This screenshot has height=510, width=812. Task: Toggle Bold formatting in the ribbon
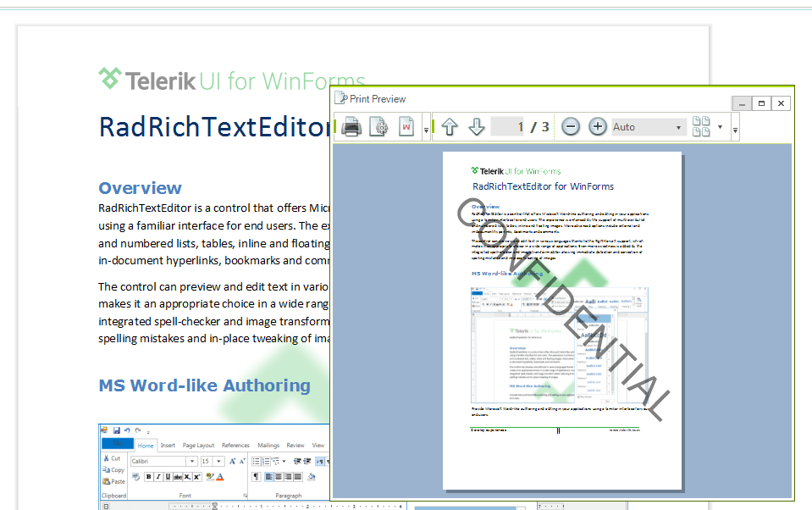[149, 477]
